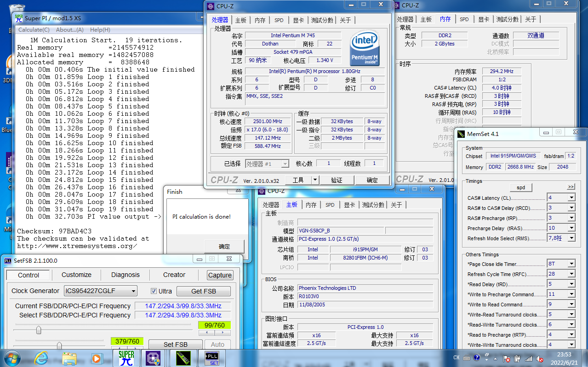This screenshot has height=367, width=588.
Task: Open the Windows Start menu
Action: (12, 358)
